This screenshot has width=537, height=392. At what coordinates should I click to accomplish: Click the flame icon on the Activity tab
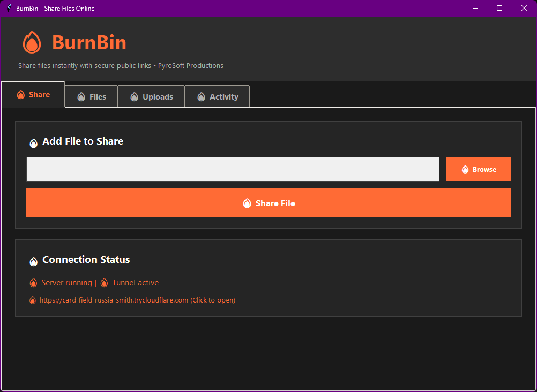pyautogui.click(x=202, y=97)
